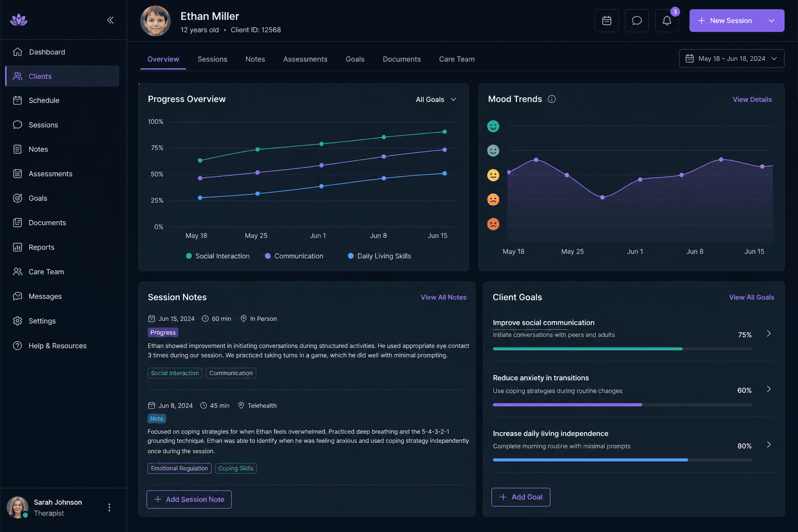
Task: Click Add Session Note button
Action: (x=189, y=499)
